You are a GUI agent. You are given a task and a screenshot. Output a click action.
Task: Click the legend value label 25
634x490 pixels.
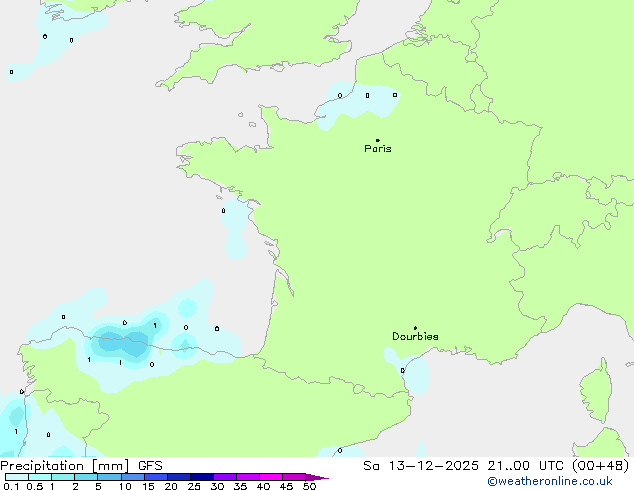point(194,486)
